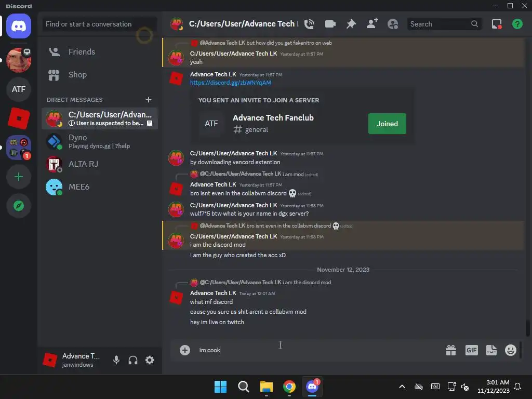Open the sticker picker

click(491, 350)
